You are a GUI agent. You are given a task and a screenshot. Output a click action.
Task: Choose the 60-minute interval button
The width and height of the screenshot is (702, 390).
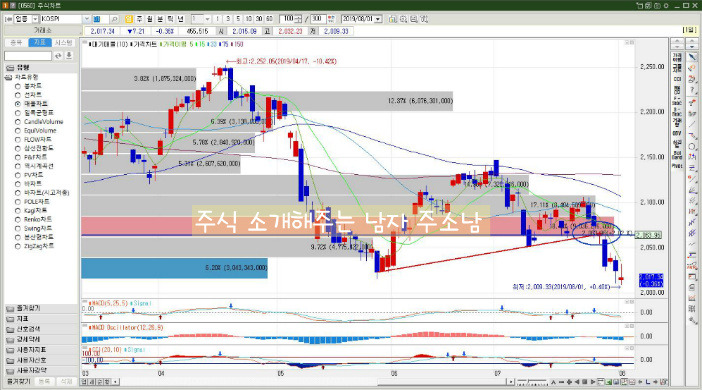pyautogui.click(x=269, y=19)
